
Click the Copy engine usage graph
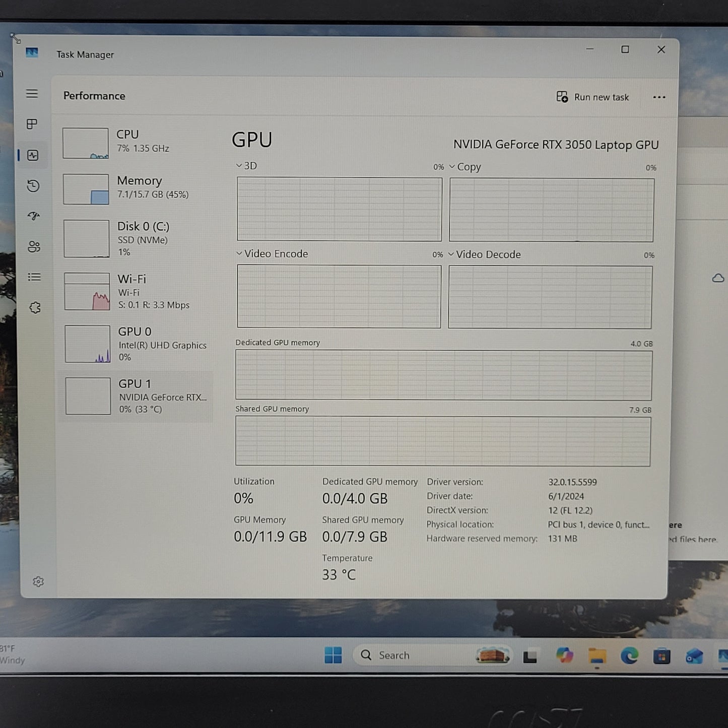coord(552,210)
